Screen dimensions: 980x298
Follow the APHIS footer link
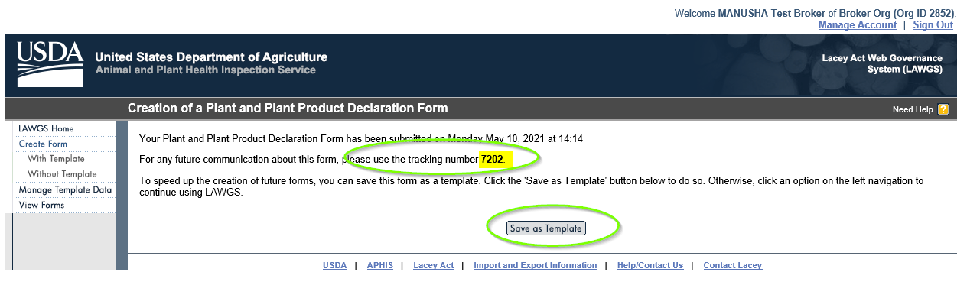(x=379, y=265)
